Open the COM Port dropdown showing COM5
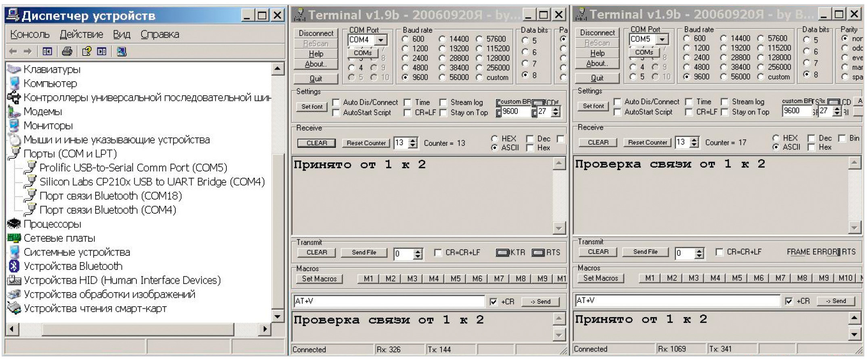 click(x=662, y=39)
